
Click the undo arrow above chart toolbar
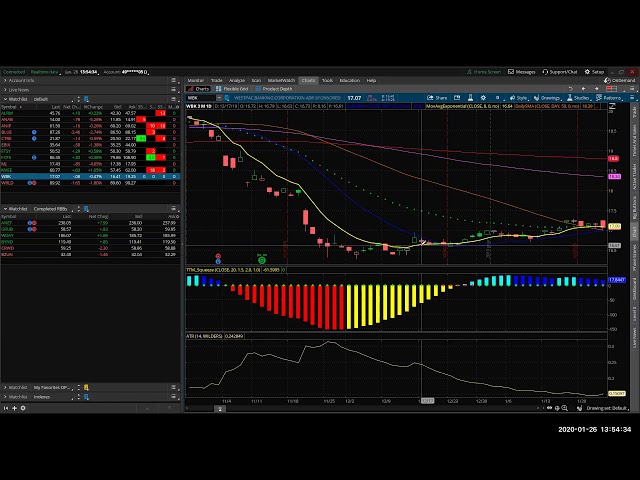point(571,89)
